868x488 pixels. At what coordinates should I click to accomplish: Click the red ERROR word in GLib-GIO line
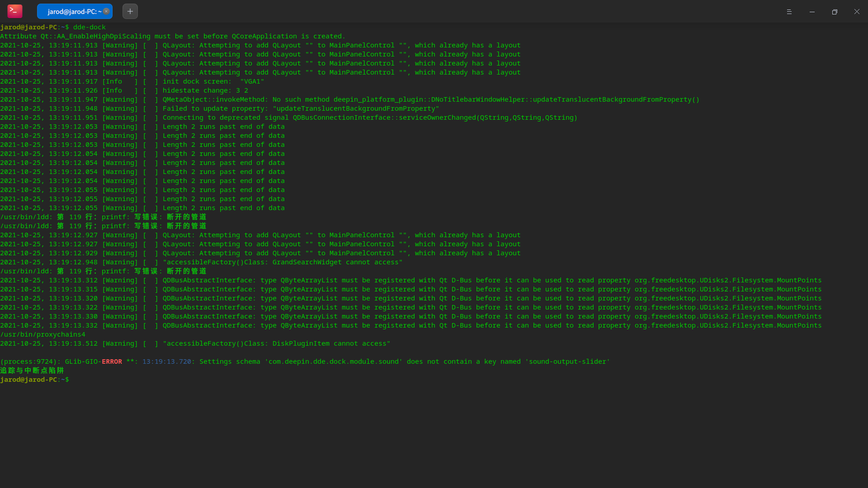[x=112, y=361]
